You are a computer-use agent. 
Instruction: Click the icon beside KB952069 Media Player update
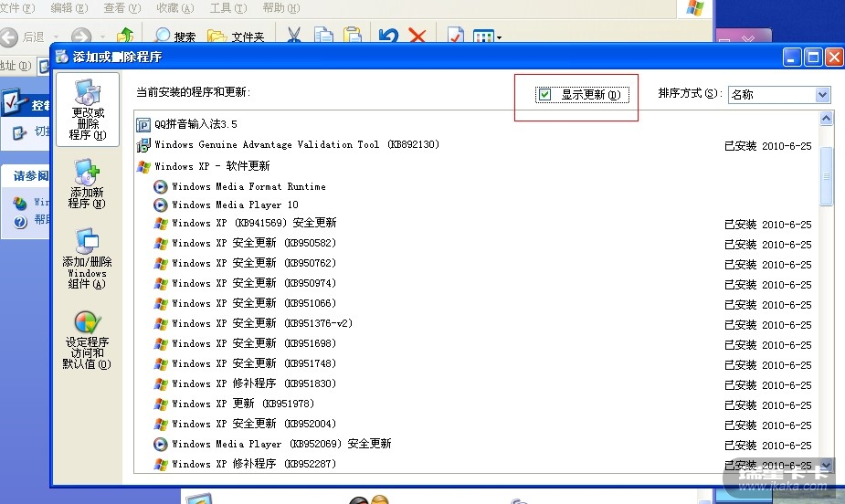[x=160, y=445]
